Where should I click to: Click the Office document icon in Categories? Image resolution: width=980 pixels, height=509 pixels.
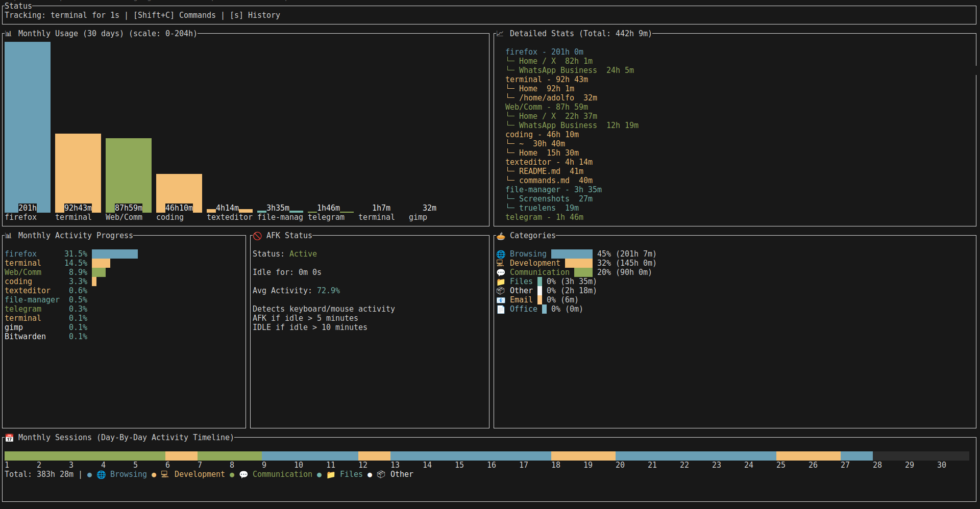(501, 309)
